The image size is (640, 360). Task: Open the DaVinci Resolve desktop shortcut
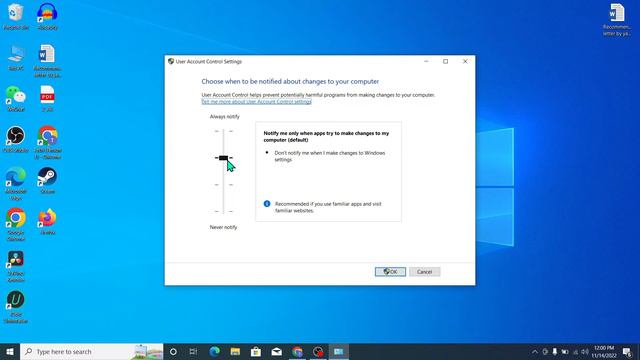[16, 266]
